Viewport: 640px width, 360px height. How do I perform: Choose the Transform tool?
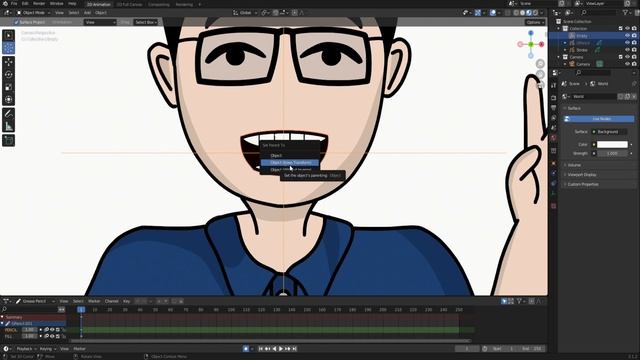[x=9, y=100]
